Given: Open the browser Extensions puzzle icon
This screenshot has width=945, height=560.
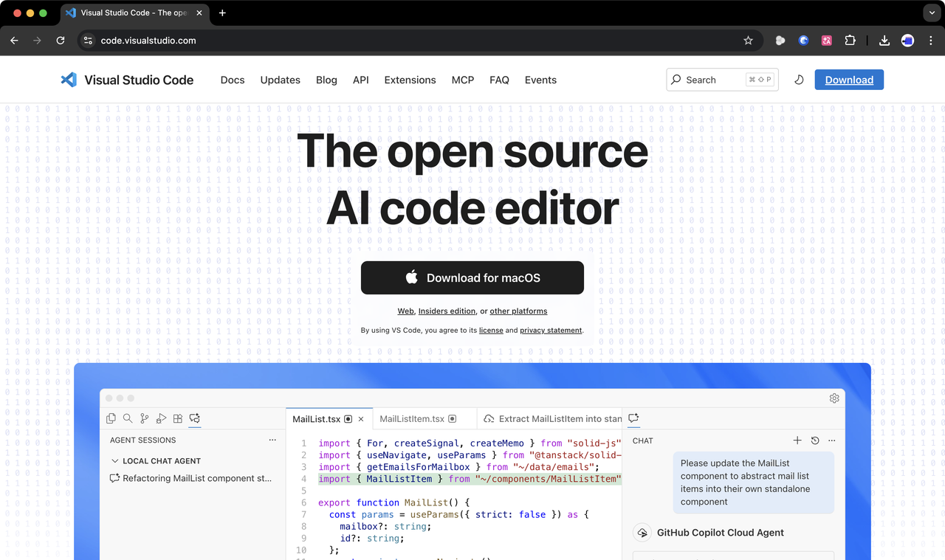Looking at the screenshot, I should click(850, 41).
